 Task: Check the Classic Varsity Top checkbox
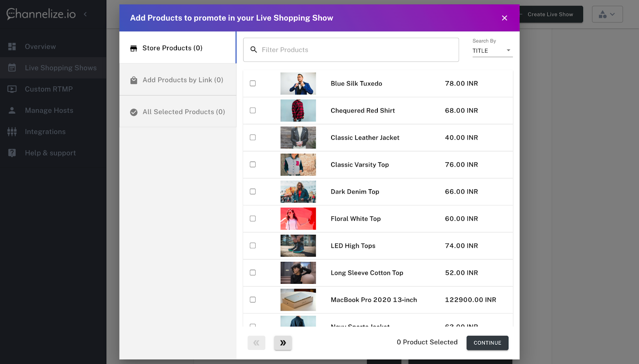(253, 164)
